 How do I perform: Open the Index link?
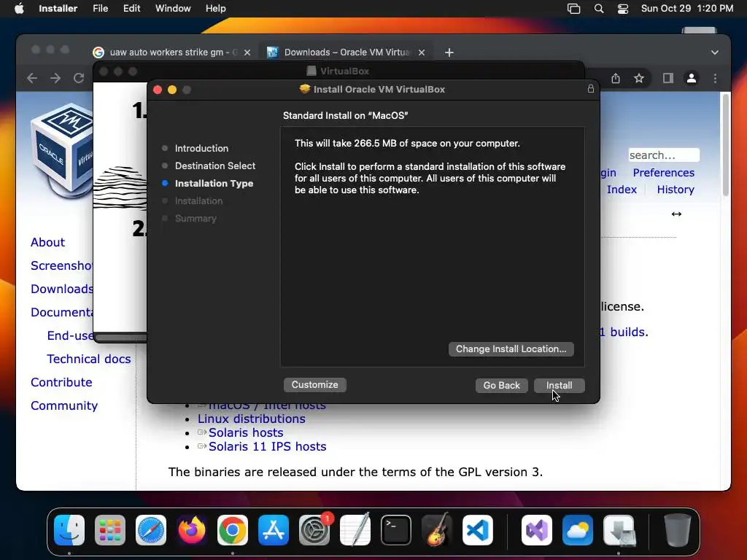[x=622, y=190]
